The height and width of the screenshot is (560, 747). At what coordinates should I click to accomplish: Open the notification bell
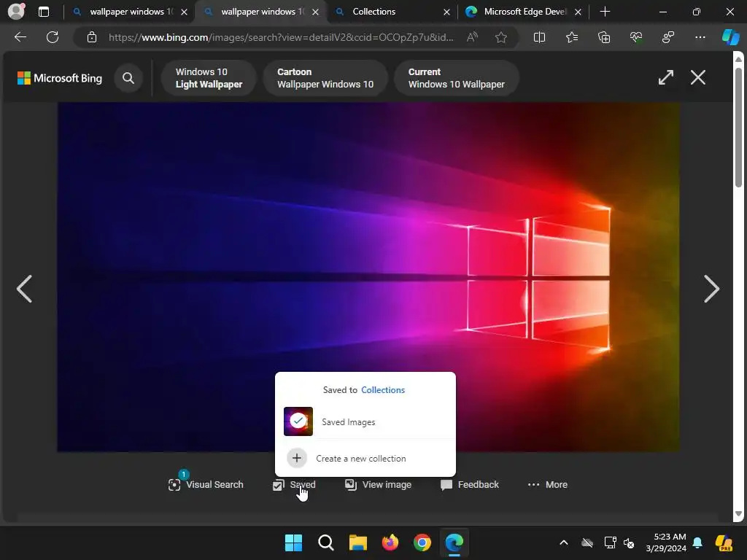pyautogui.click(x=697, y=542)
